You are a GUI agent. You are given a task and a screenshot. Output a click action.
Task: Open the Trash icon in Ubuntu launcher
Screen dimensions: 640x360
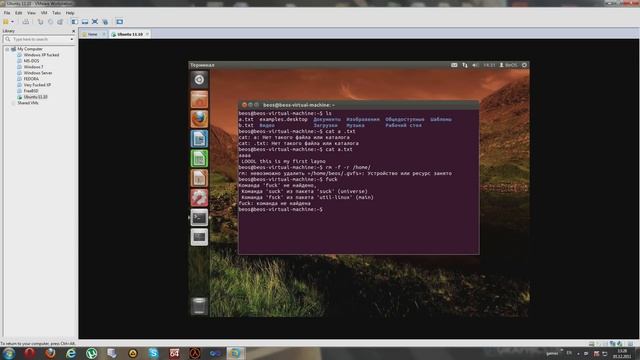click(x=199, y=306)
